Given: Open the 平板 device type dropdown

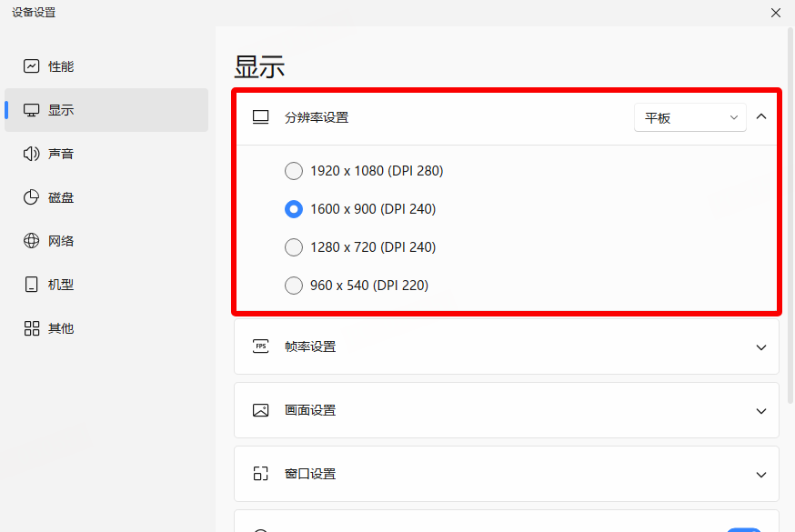Looking at the screenshot, I should tap(689, 117).
